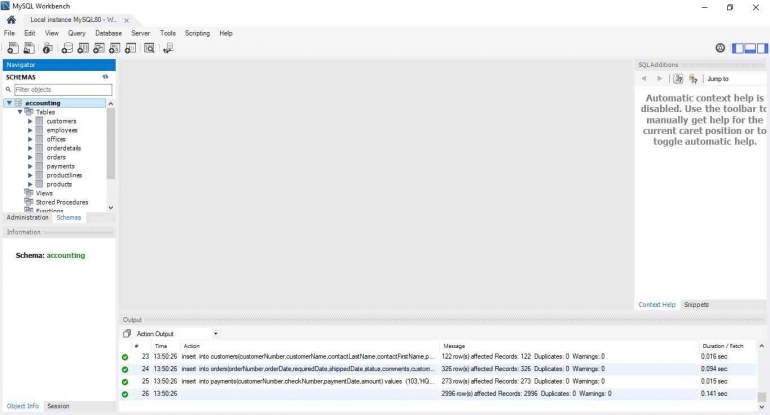Open the Scripting menu

click(197, 33)
